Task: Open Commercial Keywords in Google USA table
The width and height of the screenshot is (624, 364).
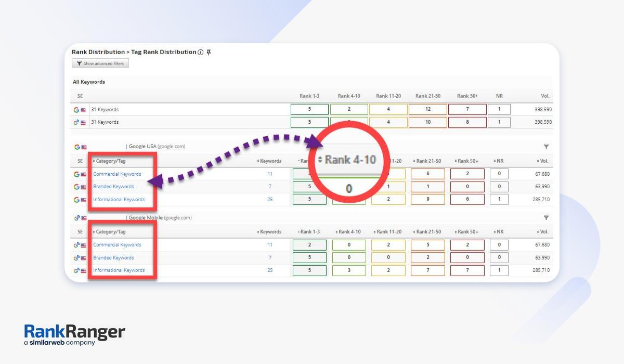Action: click(x=117, y=174)
